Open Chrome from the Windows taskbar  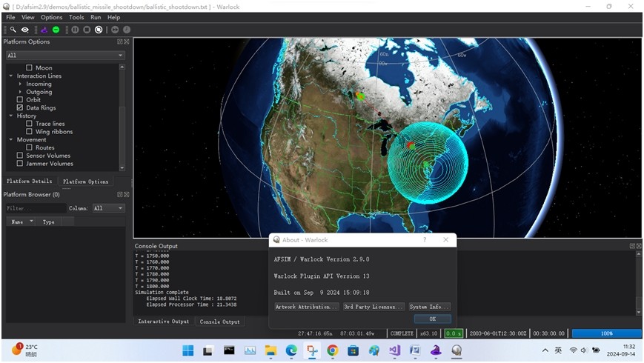tap(333, 350)
